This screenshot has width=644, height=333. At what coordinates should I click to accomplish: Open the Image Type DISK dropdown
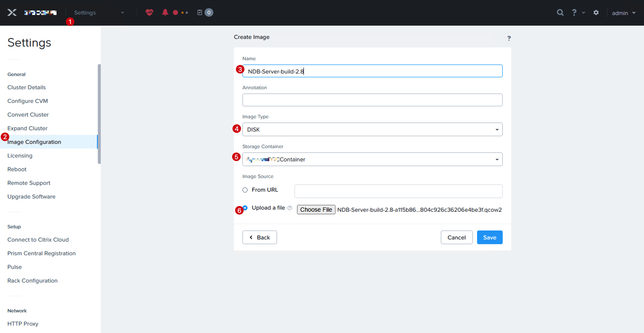[x=372, y=130]
